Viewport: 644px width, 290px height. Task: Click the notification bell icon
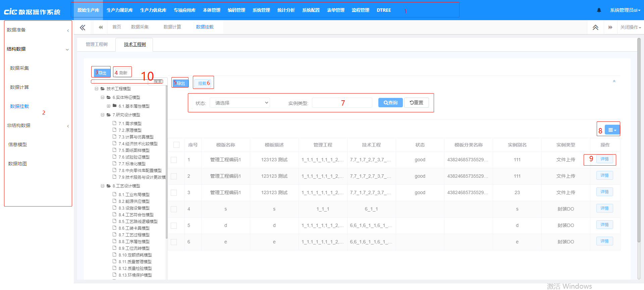point(599,10)
